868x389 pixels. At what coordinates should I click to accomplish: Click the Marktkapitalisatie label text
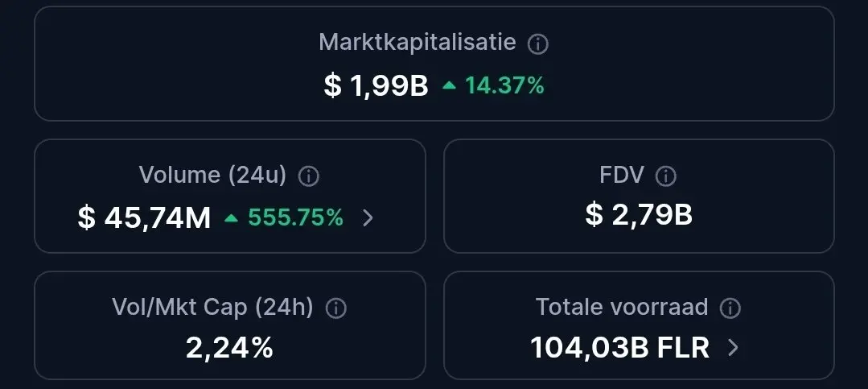(418, 42)
